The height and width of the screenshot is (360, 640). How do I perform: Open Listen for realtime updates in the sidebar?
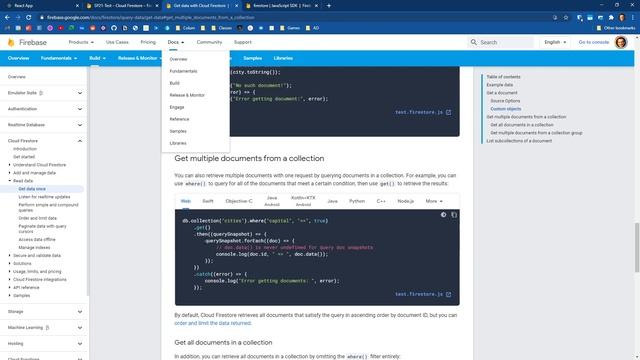pyautogui.click(x=44, y=197)
